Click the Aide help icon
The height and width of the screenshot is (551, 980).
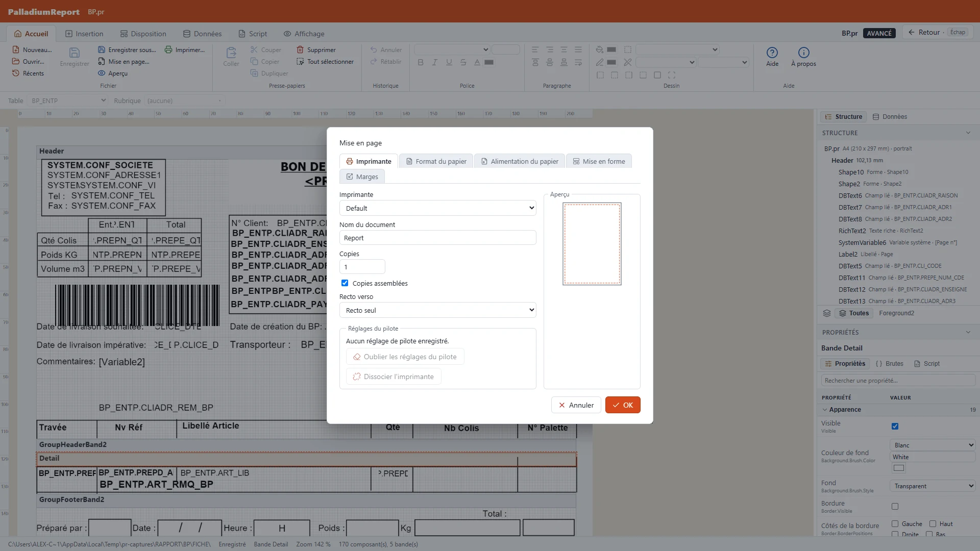coord(772,53)
